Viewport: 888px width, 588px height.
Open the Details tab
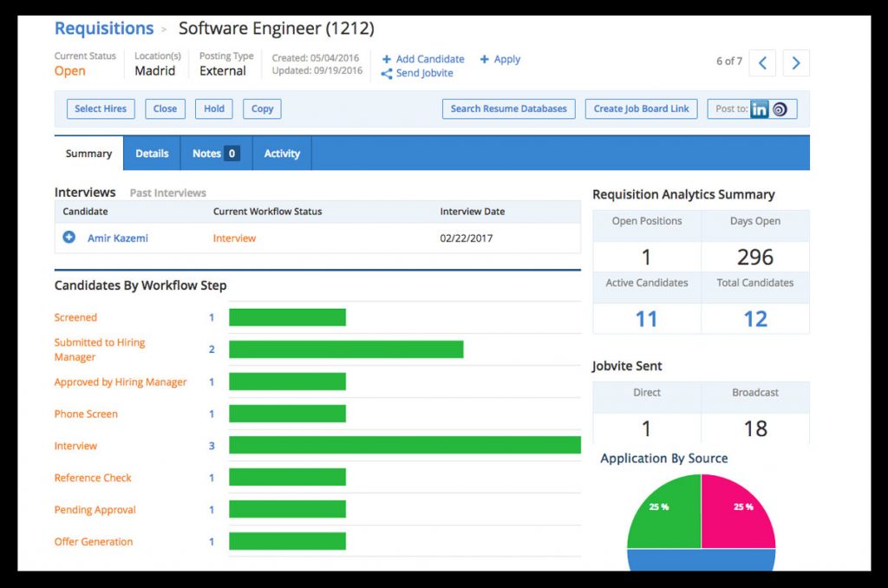152,154
